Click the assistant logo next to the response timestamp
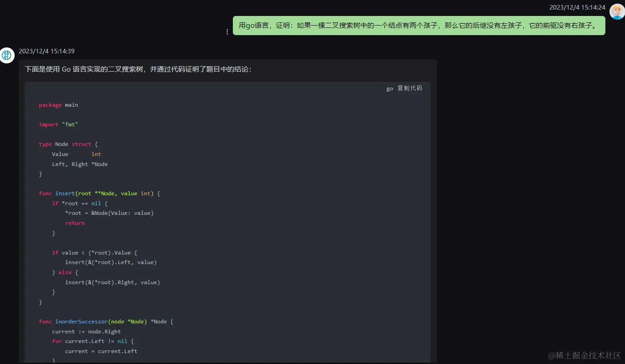 [7, 55]
